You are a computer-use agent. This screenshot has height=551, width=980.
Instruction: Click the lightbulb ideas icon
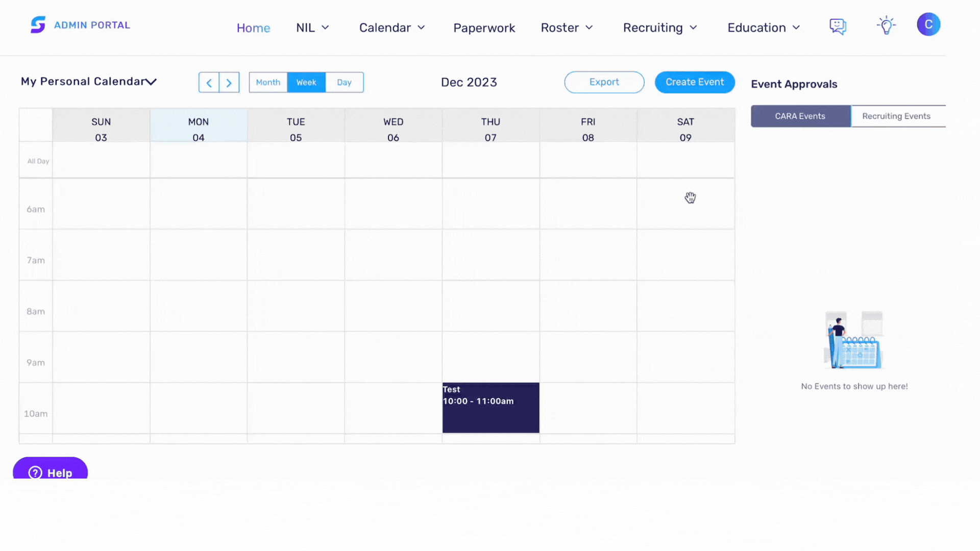[886, 26]
